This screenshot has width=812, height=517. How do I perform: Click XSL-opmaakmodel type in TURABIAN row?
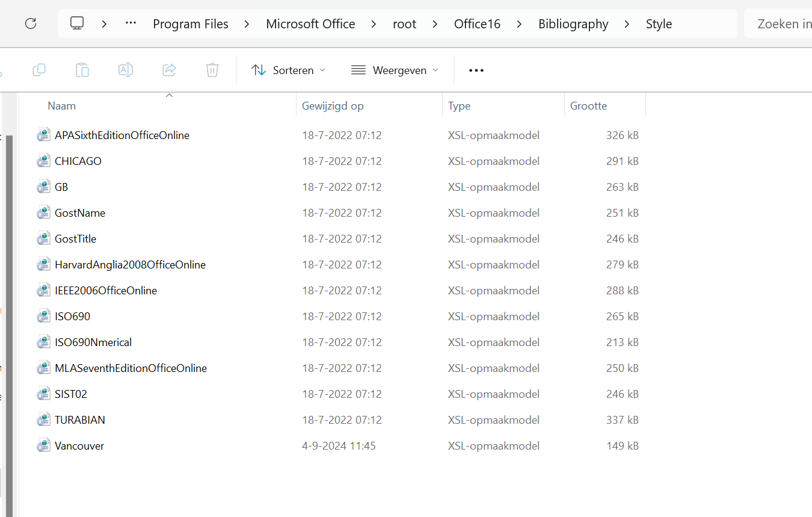pos(494,420)
